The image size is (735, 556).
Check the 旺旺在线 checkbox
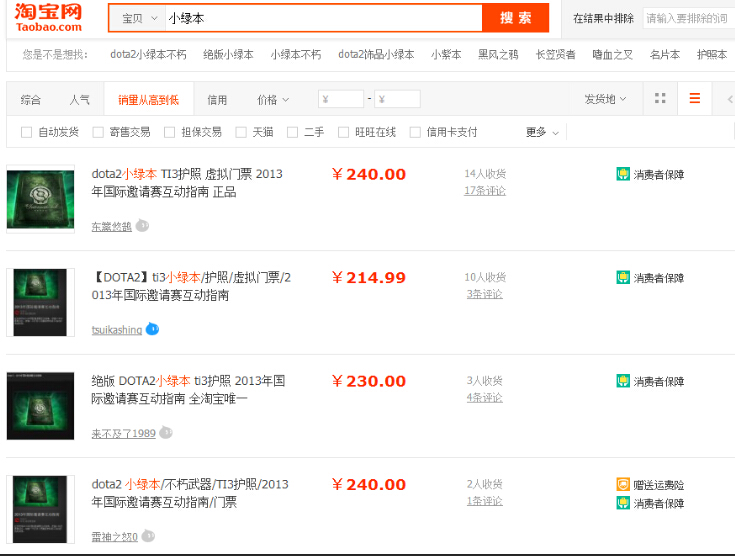[x=344, y=132]
